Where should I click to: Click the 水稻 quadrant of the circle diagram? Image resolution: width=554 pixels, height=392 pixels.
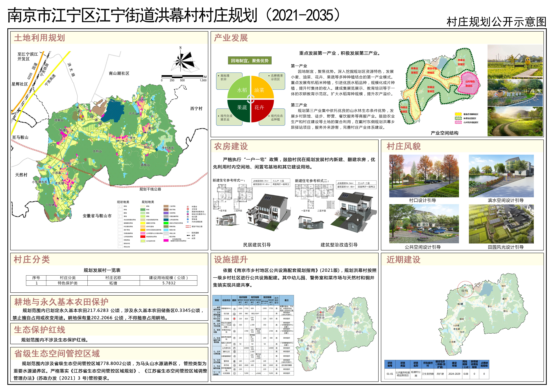pyautogui.click(x=242, y=90)
